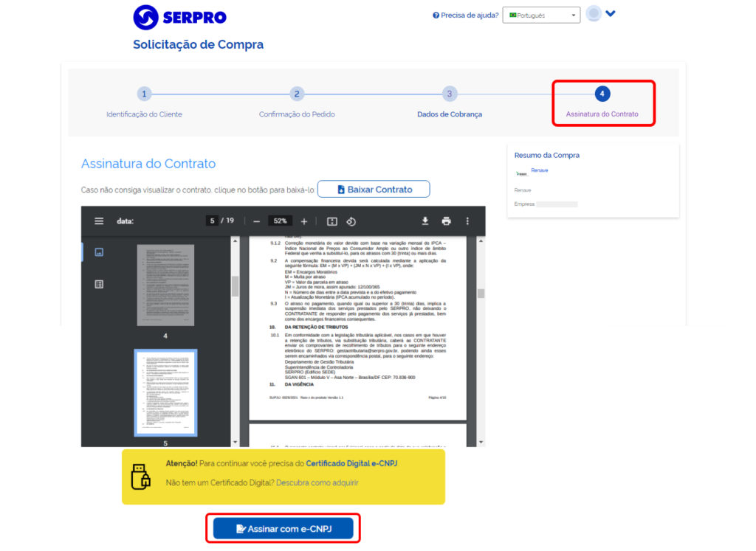Viewport: 756px width, 551px height.
Task: Click the Assinatura do Contrato section heading
Action: 148,163
